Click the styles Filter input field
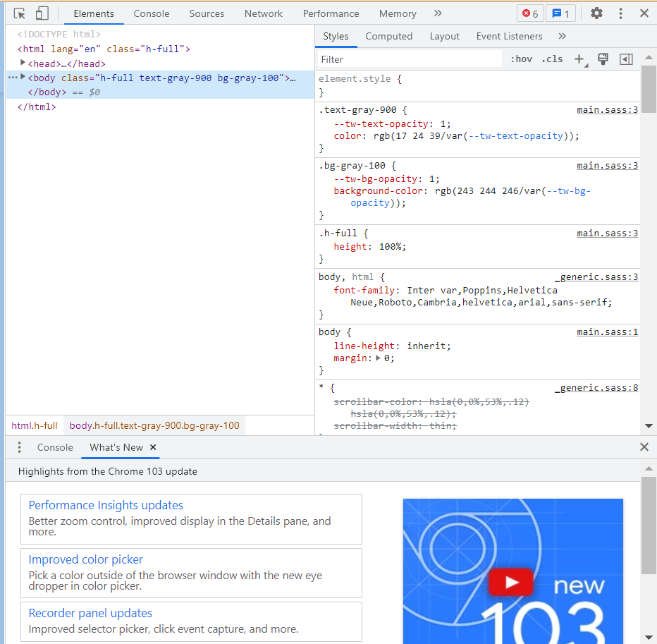The width and height of the screenshot is (657, 644). click(x=409, y=59)
